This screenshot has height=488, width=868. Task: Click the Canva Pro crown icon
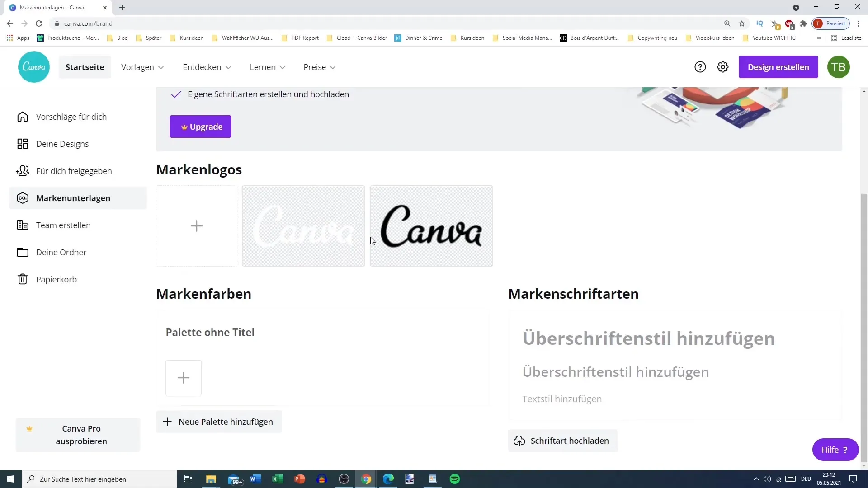click(x=29, y=428)
